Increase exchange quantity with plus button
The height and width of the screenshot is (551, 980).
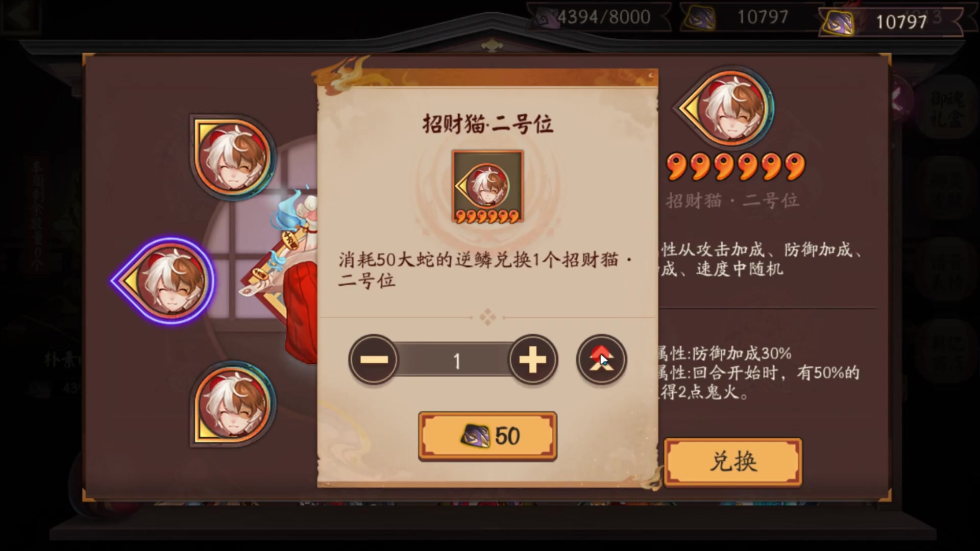tap(533, 360)
